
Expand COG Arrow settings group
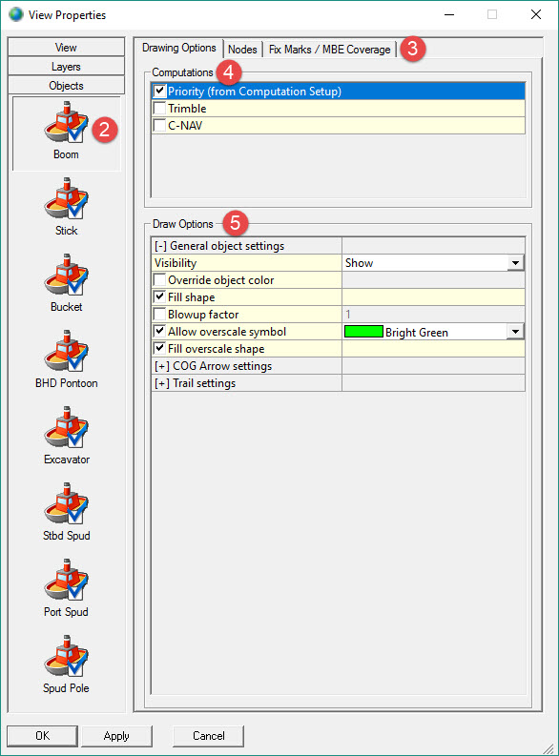click(161, 366)
